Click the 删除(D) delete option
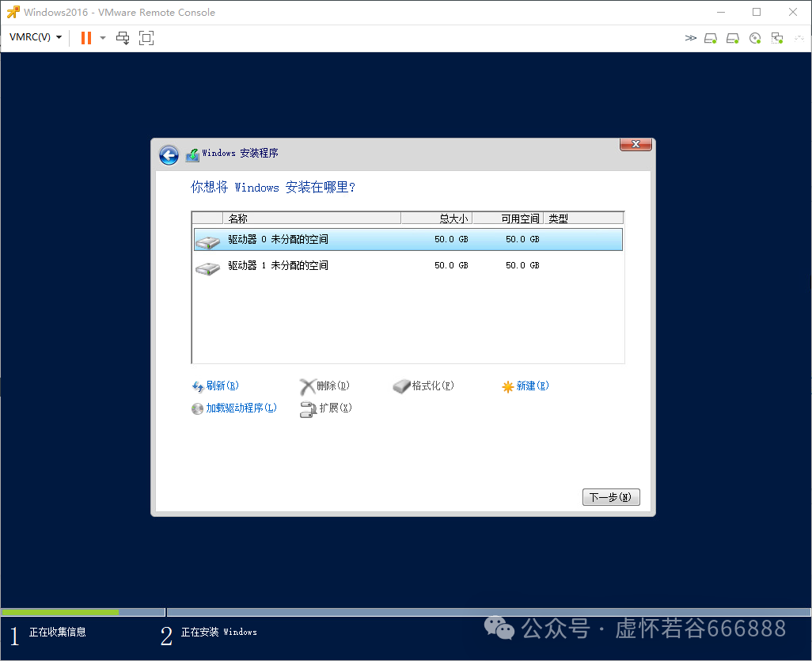Viewport: 812px width, 661px height. pyautogui.click(x=333, y=386)
